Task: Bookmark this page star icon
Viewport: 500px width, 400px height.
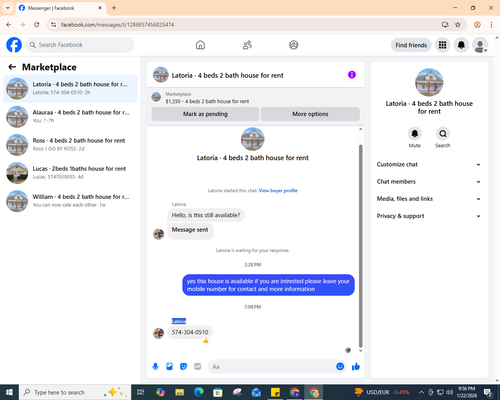Action: click(458, 25)
